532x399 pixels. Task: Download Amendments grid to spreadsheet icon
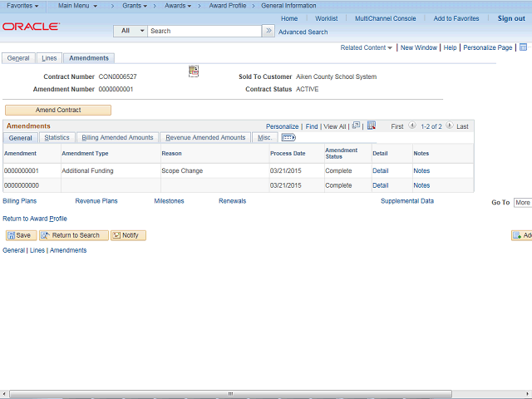pos(372,126)
